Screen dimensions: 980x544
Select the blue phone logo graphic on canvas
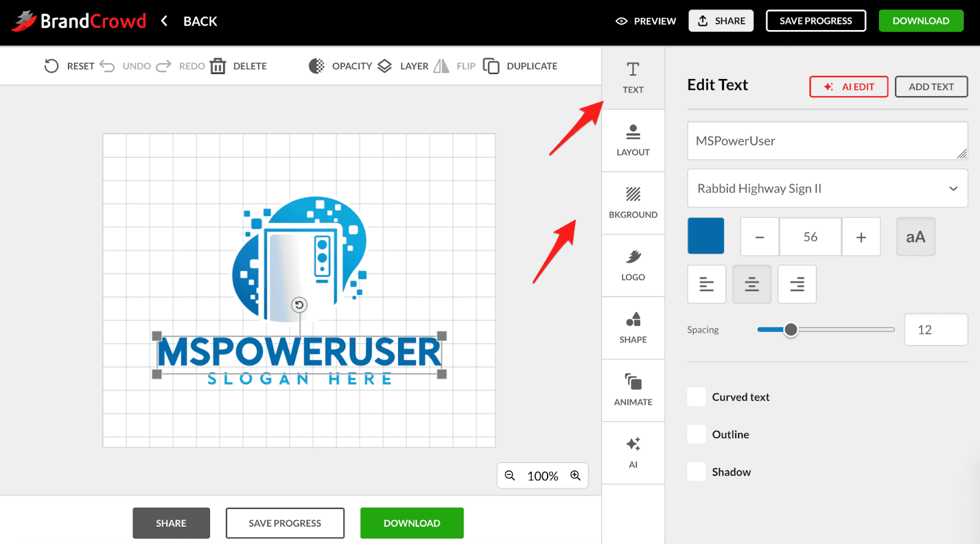point(299,259)
